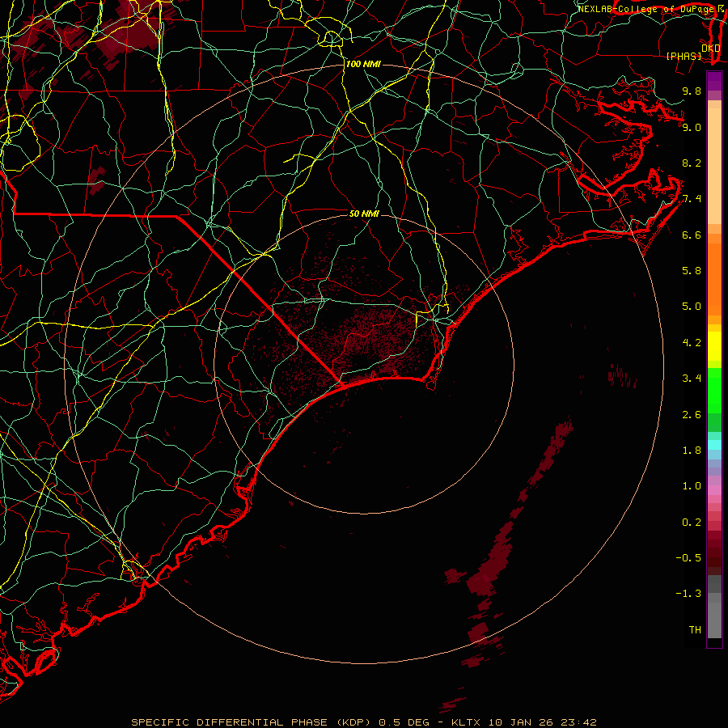
Task: Click the [PHAS] label above the color bar
Action: pyautogui.click(x=684, y=56)
